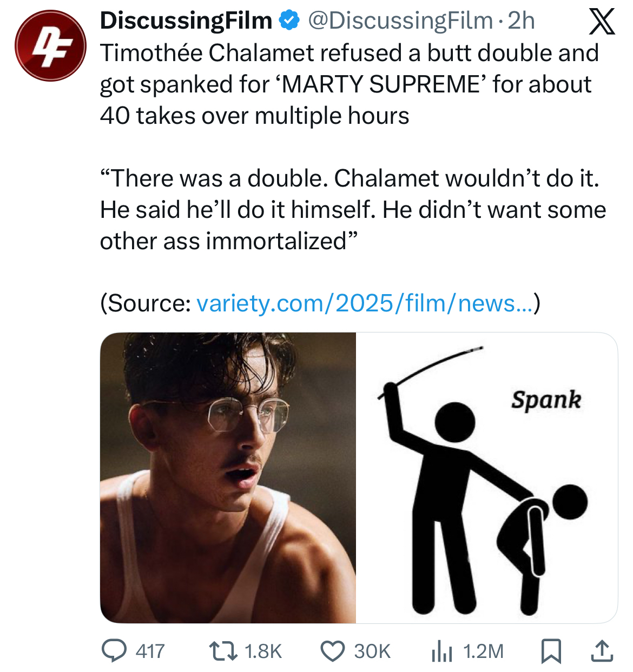
Task: Click the 2h post timestamp
Action: coord(522,21)
